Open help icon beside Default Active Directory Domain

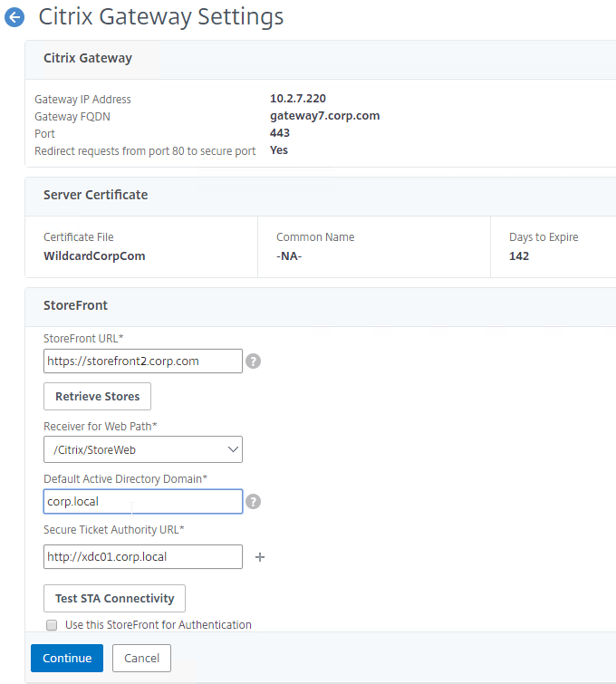[253, 502]
